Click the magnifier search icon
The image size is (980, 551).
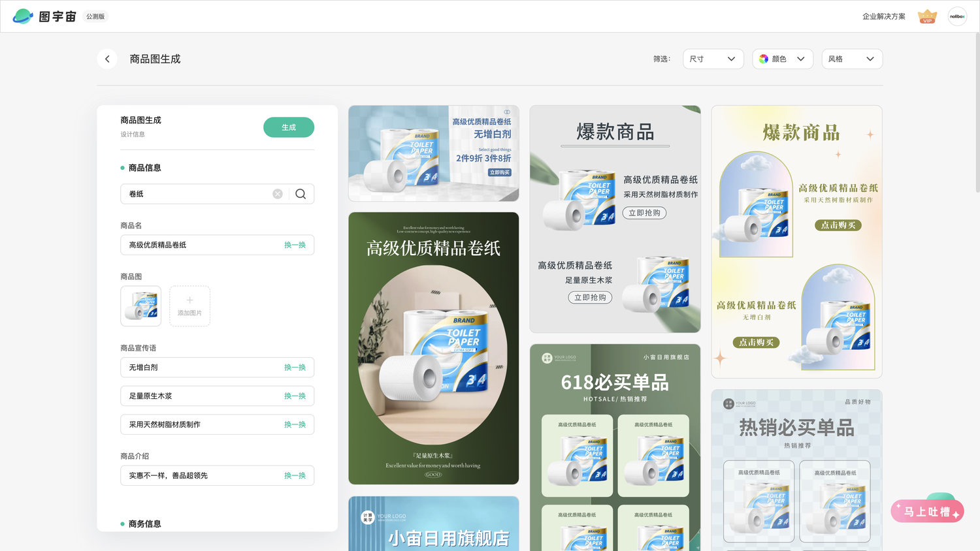pos(301,194)
